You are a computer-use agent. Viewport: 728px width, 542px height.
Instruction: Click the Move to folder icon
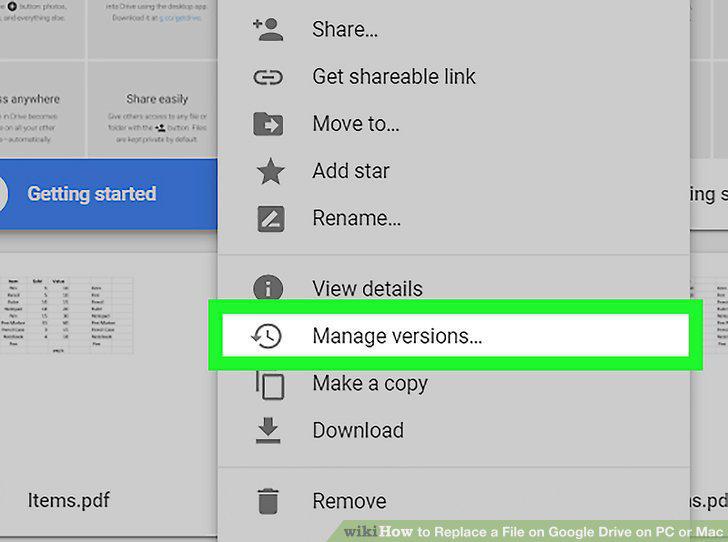[268, 124]
